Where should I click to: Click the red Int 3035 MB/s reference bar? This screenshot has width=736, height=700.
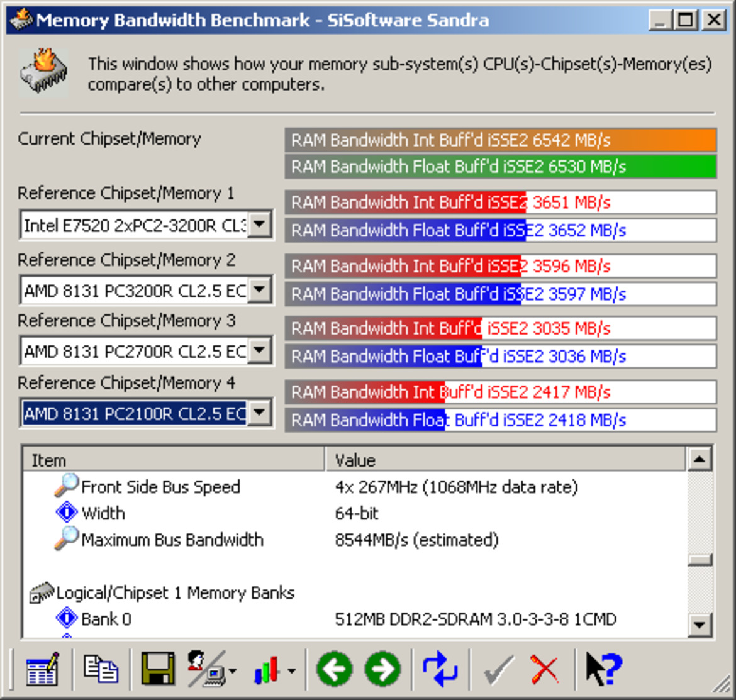click(500, 328)
